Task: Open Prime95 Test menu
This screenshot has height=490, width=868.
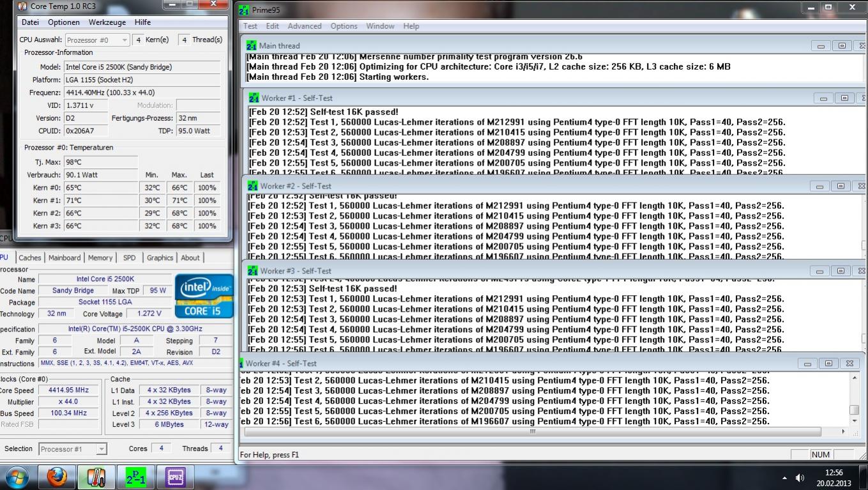Action: [250, 26]
